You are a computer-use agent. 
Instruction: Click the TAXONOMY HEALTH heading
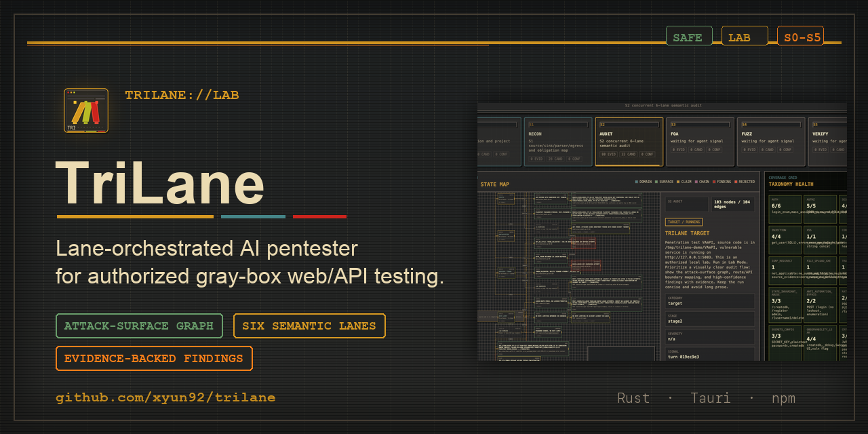coord(790,184)
